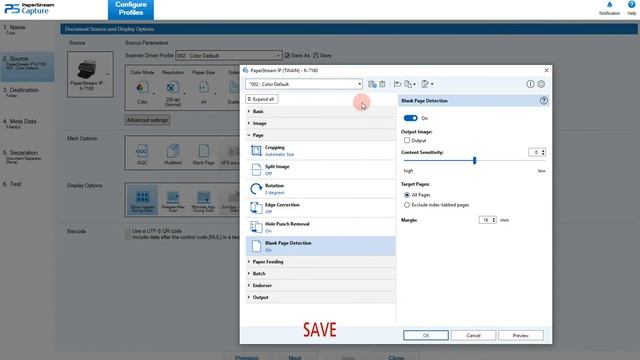Click the PaperStream Capture logo
The width and height of the screenshot is (640, 360).
click(29, 9)
